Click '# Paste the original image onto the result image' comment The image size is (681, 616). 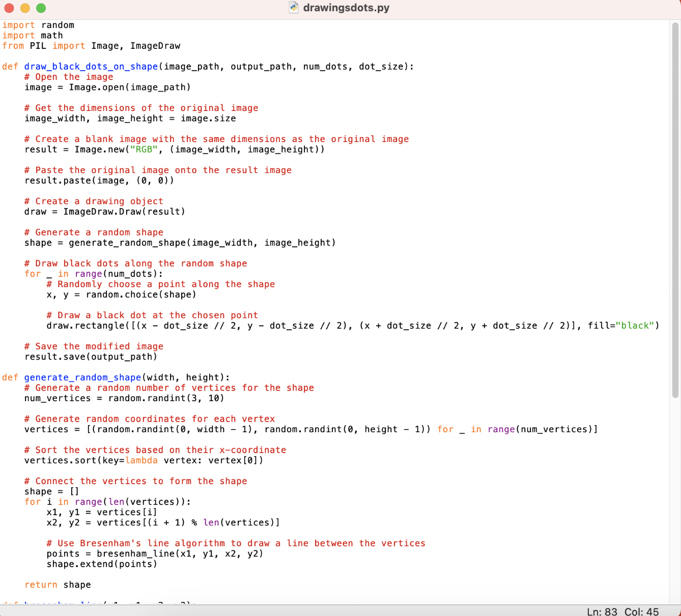[158, 170]
